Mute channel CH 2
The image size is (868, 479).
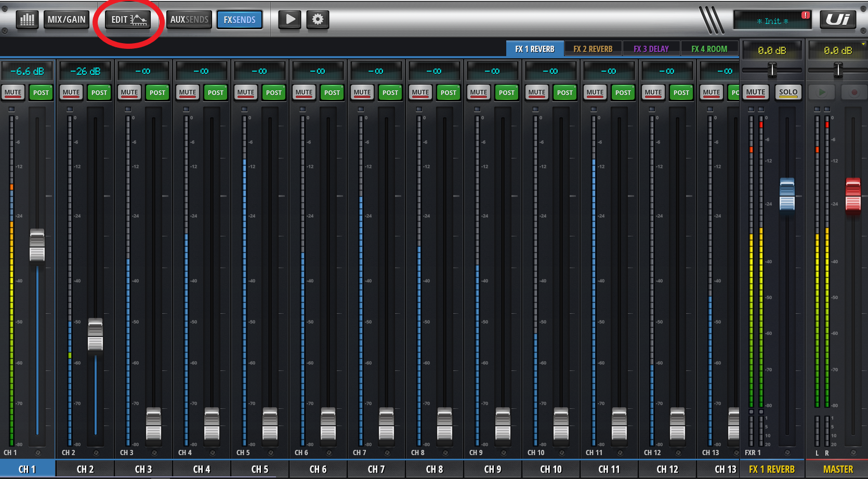[71, 92]
